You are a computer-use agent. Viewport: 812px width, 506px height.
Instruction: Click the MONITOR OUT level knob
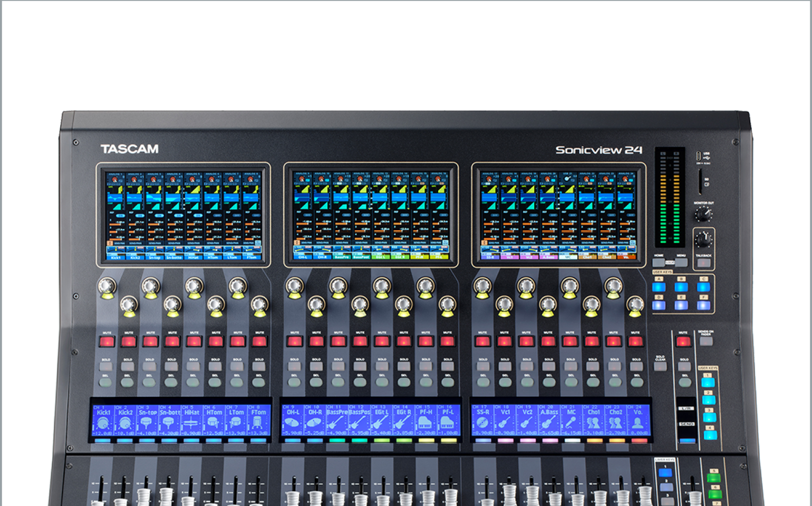[703, 215]
